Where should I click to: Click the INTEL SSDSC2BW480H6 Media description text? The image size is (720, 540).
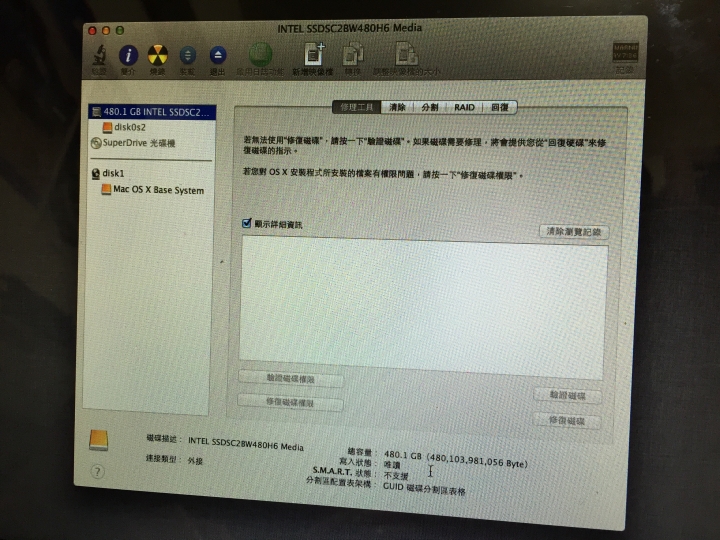246,444
